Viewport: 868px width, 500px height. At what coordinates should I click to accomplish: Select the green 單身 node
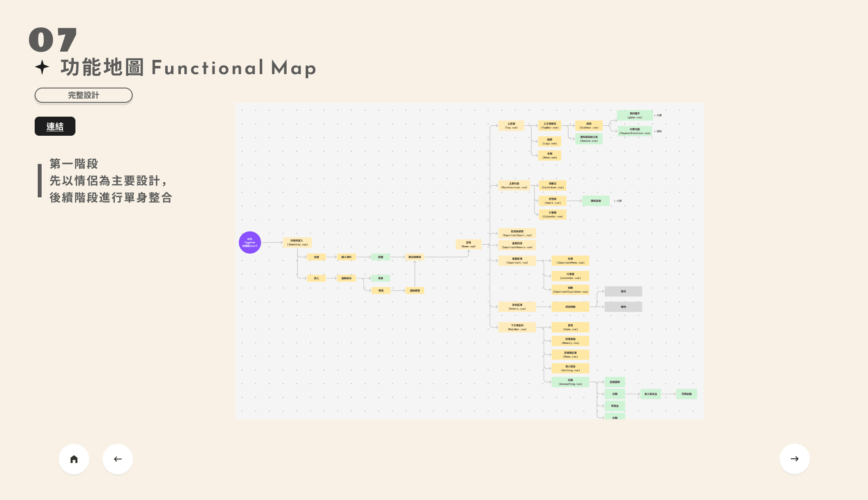381,278
